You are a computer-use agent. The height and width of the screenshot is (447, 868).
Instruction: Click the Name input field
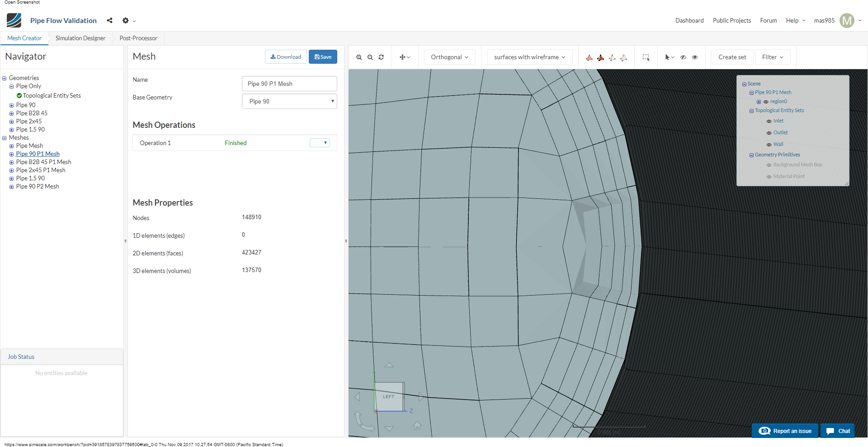coord(289,84)
